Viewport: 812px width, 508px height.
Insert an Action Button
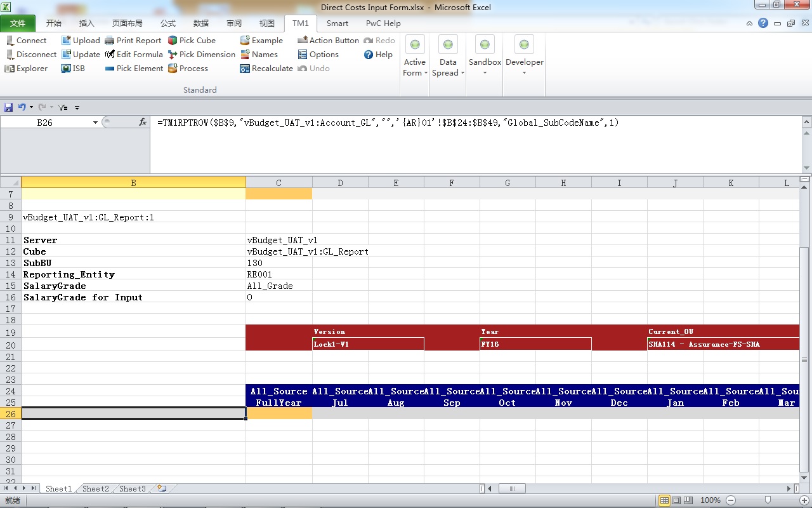[x=328, y=40]
